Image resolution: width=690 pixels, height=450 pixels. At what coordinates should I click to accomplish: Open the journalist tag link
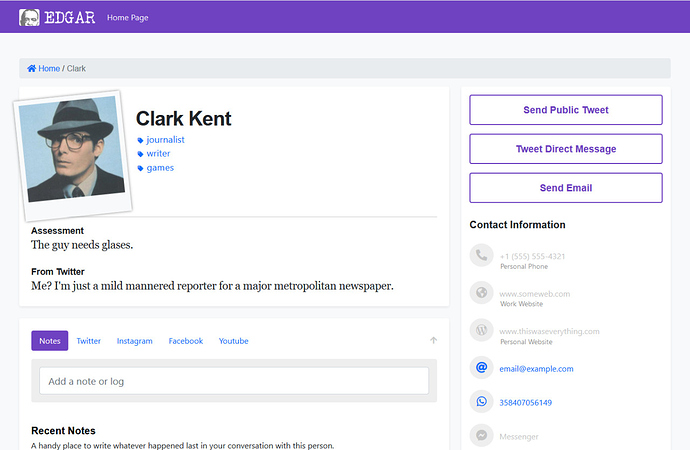click(165, 140)
